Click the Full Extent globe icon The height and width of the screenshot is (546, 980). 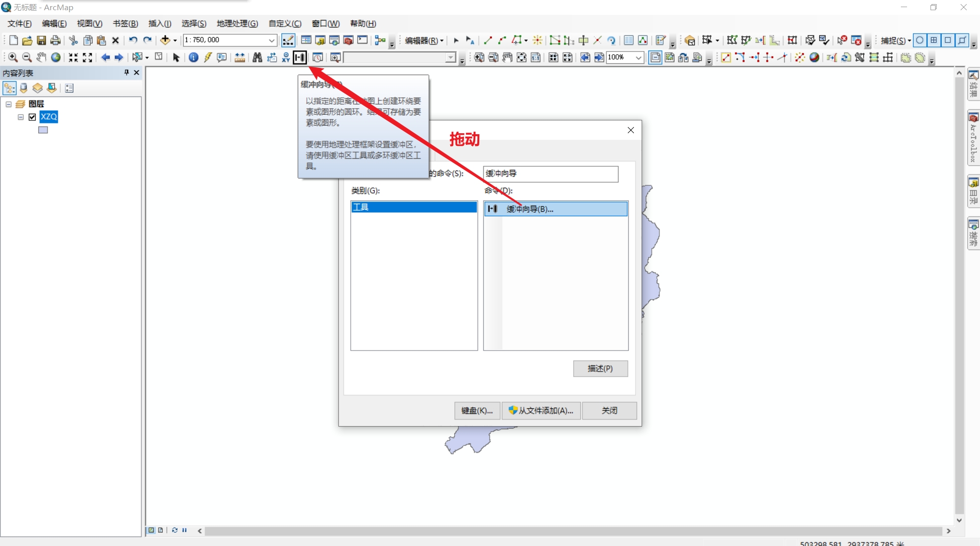(x=56, y=58)
